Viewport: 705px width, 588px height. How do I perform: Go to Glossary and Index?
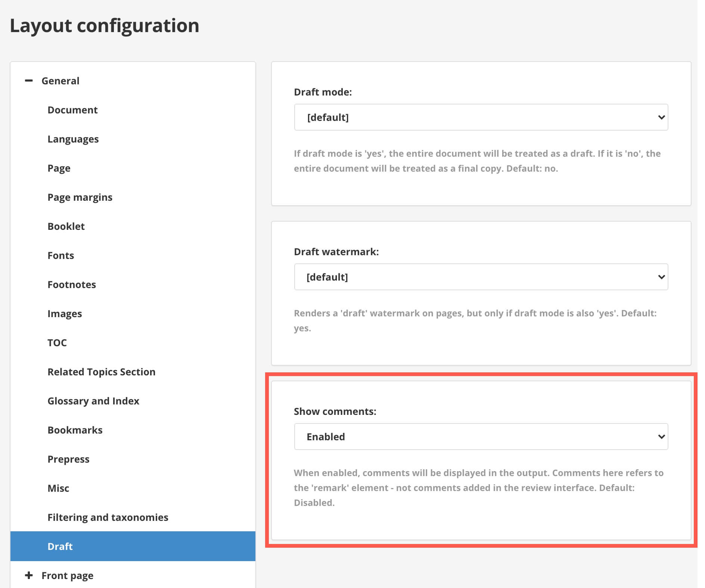pyautogui.click(x=93, y=401)
